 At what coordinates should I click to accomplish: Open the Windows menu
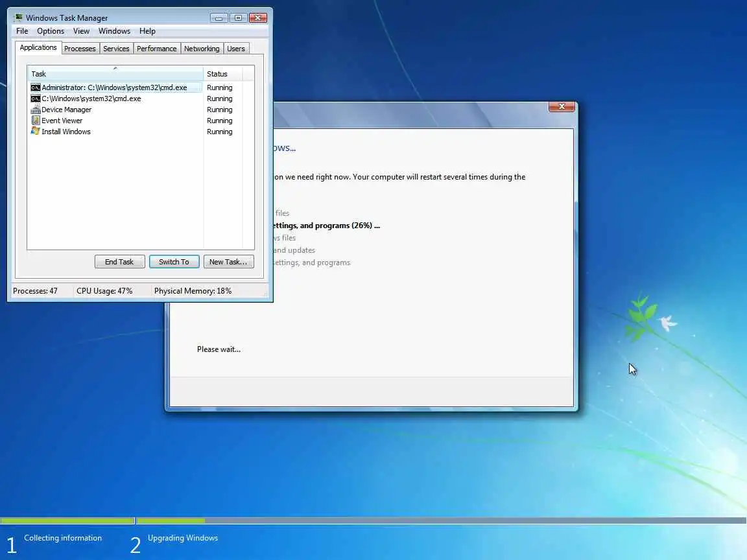[114, 31]
